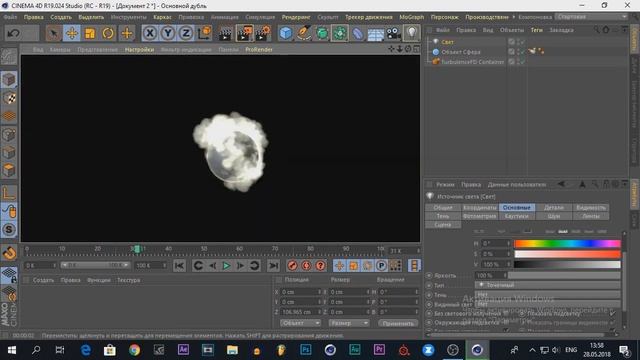
Task: Select the Объект Сфера row
Action: (461, 52)
